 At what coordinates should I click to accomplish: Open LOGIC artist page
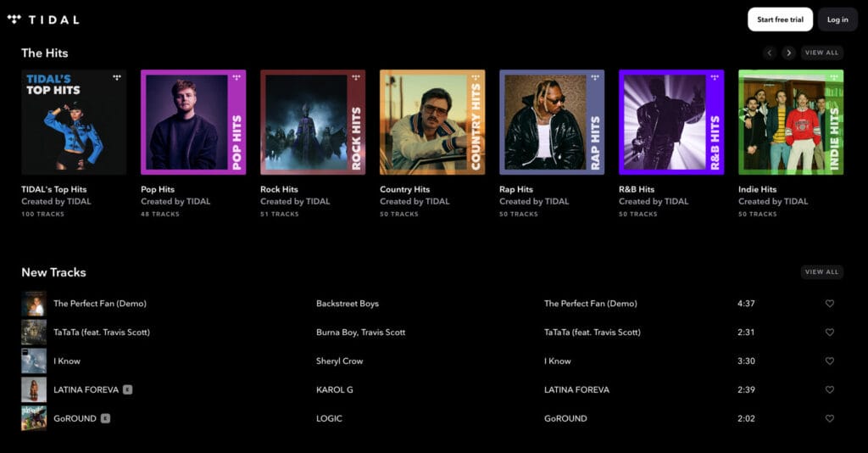(329, 419)
